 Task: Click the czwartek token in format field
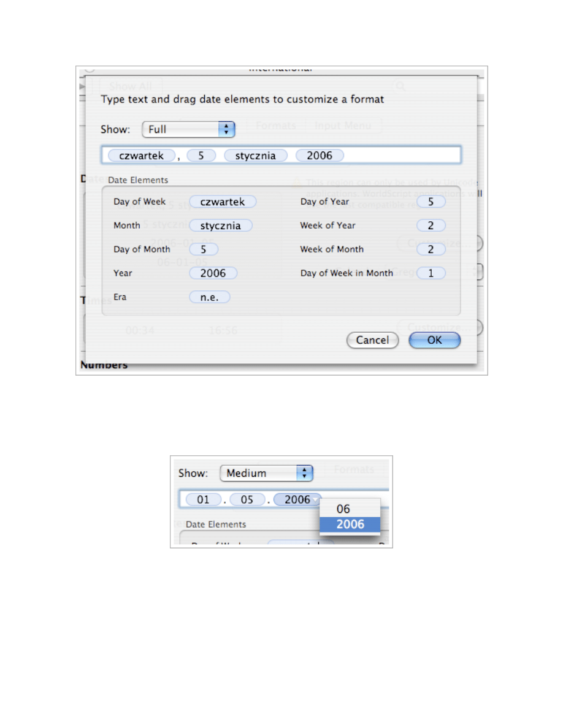141,156
